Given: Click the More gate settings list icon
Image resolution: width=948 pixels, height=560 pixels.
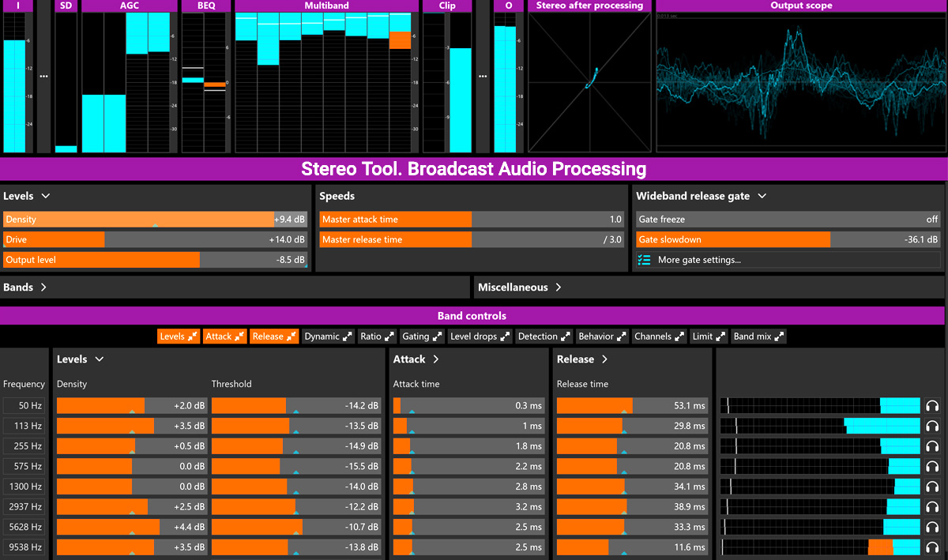Looking at the screenshot, I should pos(644,260).
